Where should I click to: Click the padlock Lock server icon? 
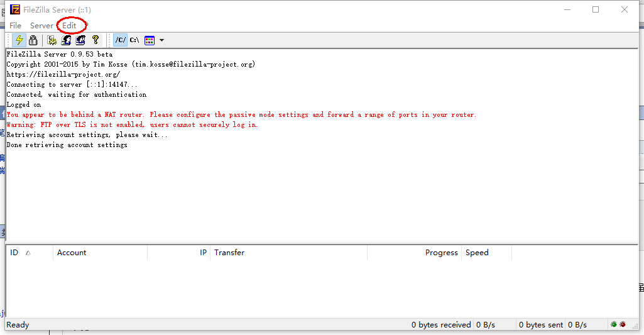coord(33,40)
